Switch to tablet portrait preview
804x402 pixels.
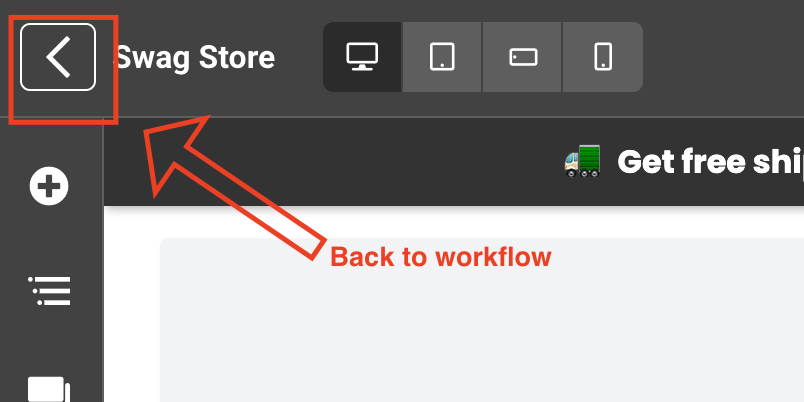[442, 57]
